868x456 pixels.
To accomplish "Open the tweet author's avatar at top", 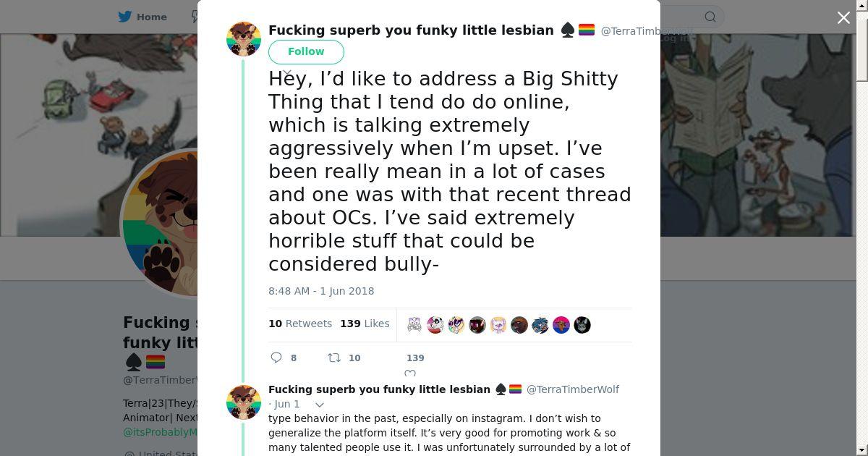I will coord(244,39).
